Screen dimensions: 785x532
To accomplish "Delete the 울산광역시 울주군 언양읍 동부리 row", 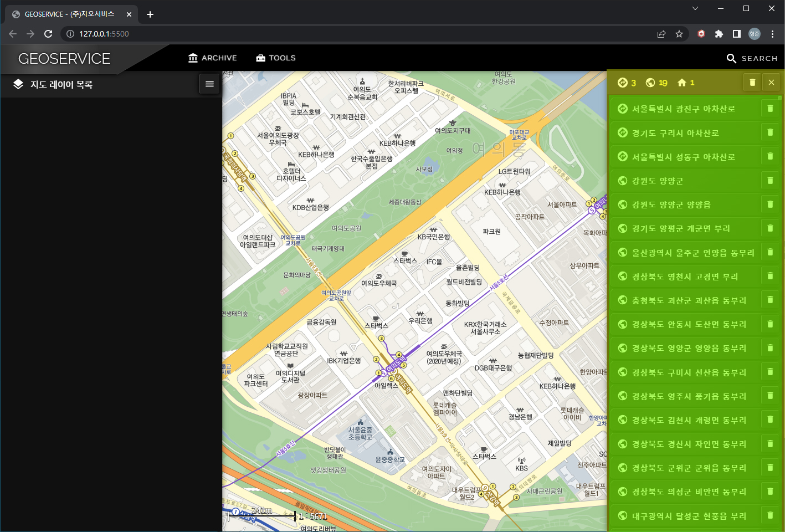I will [770, 252].
